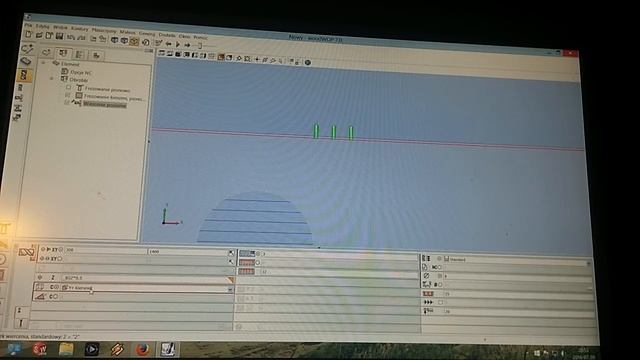Click the left arrow step-back icon

click(x=169, y=44)
